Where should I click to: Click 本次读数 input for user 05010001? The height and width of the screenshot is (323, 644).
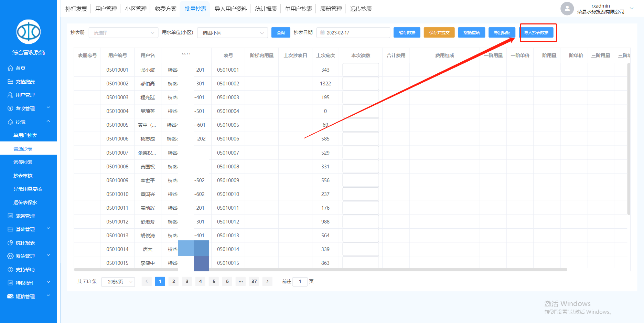pyautogui.click(x=361, y=70)
